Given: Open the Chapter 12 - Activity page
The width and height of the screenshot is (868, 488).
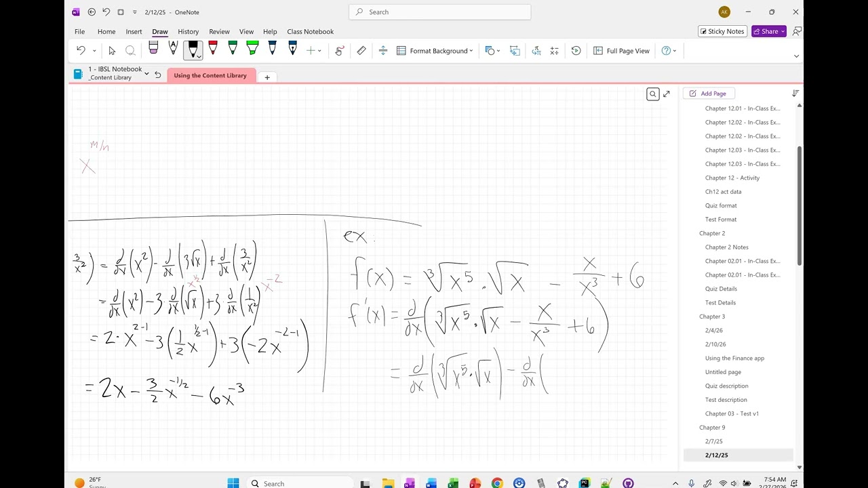Looking at the screenshot, I should tap(732, 178).
